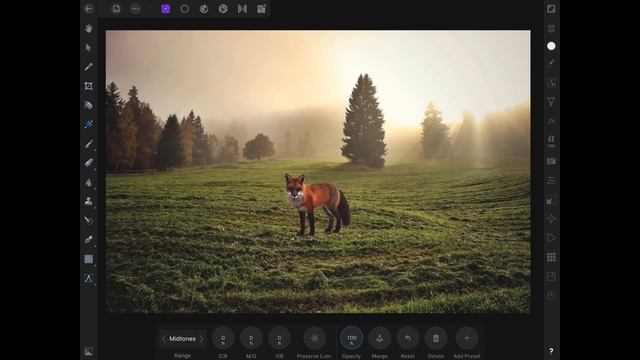Adjust the M/G colour balance dial
The height and width of the screenshot is (360, 640).
click(251, 338)
